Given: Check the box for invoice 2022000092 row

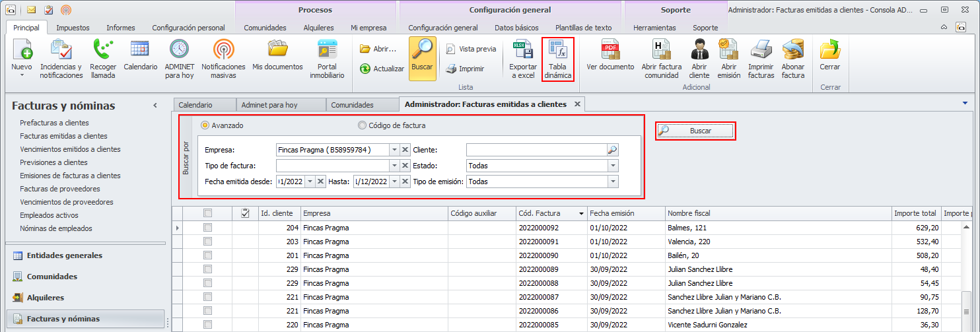Looking at the screenshot, I should click(208, 228).
